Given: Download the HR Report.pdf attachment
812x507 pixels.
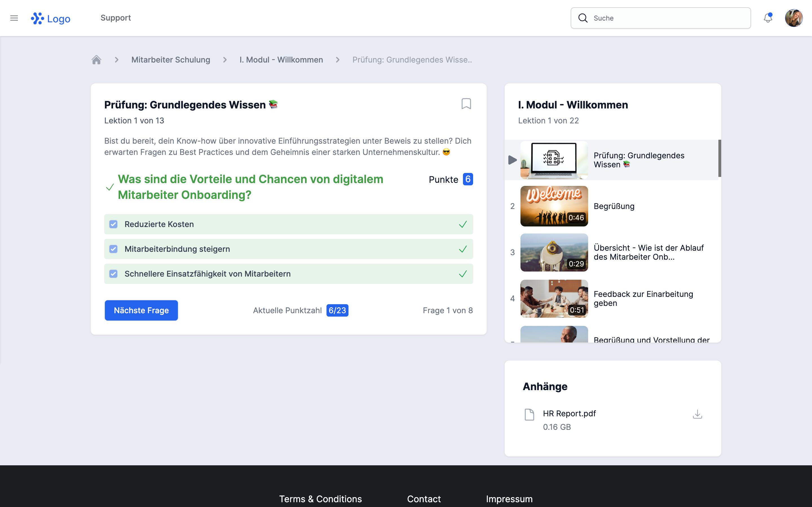Looking at the screenshot, I should point(697,414).
